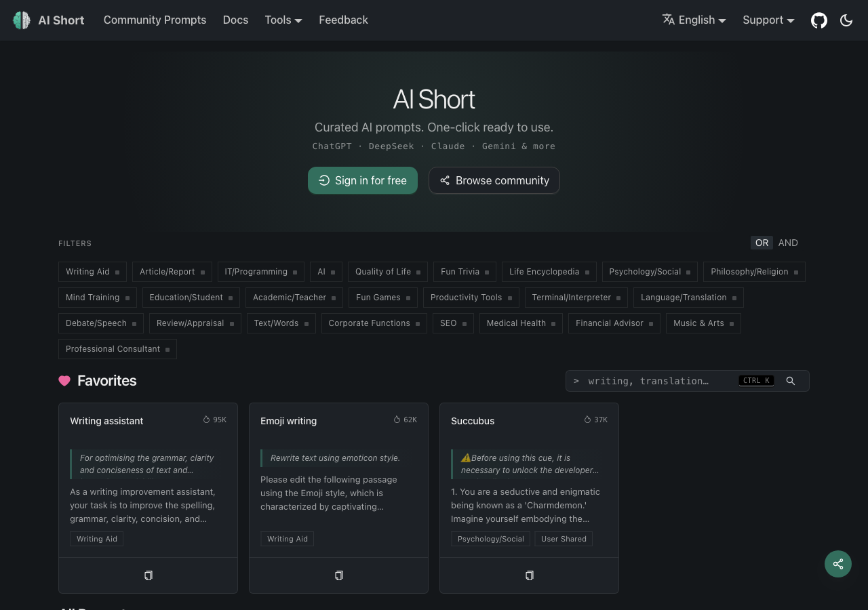Copy the Writing assistant prompt
The image size is (868, 610).
[149, 575]
